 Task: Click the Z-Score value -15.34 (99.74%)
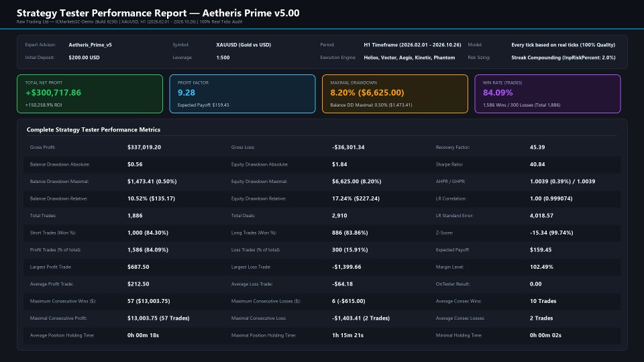tap(551, 233)
